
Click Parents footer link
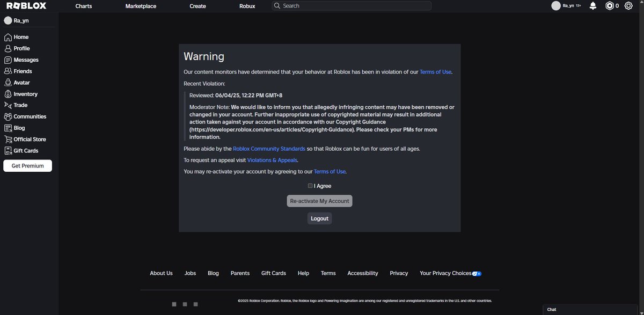[x=240, y=273]
